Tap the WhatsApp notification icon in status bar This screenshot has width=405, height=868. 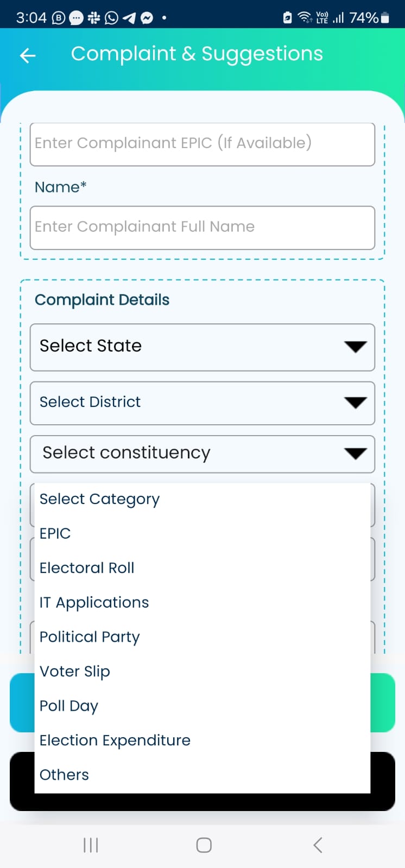(112, 18)
